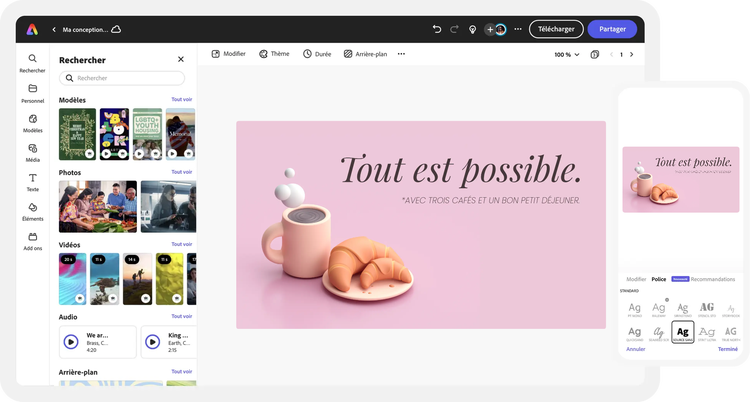Open Recommandations tab in mobile panel
Viewport: 750px width, 402px height.
[x=713, y=279]
